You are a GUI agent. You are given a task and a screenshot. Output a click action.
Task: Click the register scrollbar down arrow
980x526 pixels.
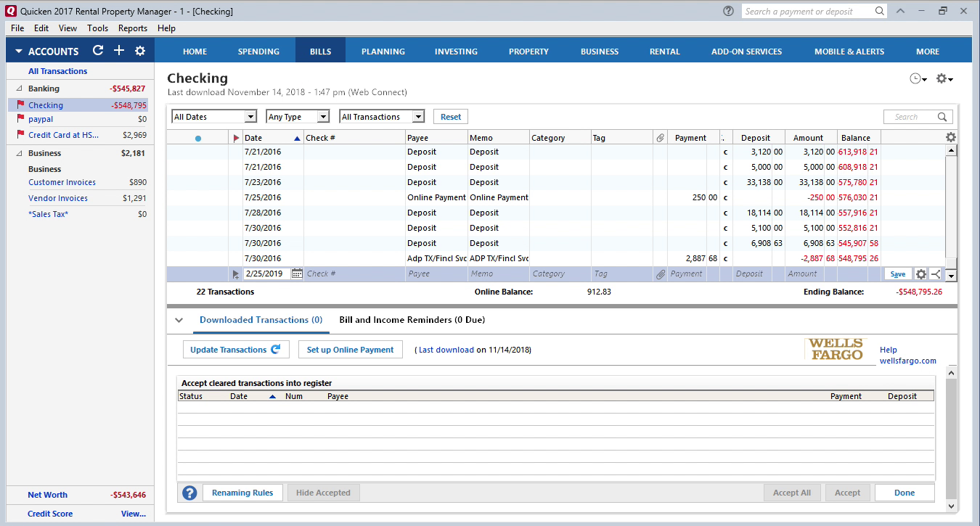[951, 276]
